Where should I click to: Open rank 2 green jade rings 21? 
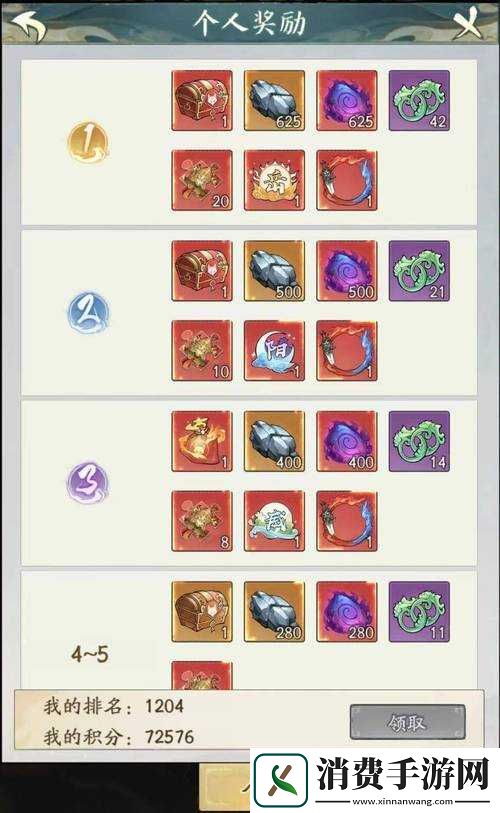[419, 271]
